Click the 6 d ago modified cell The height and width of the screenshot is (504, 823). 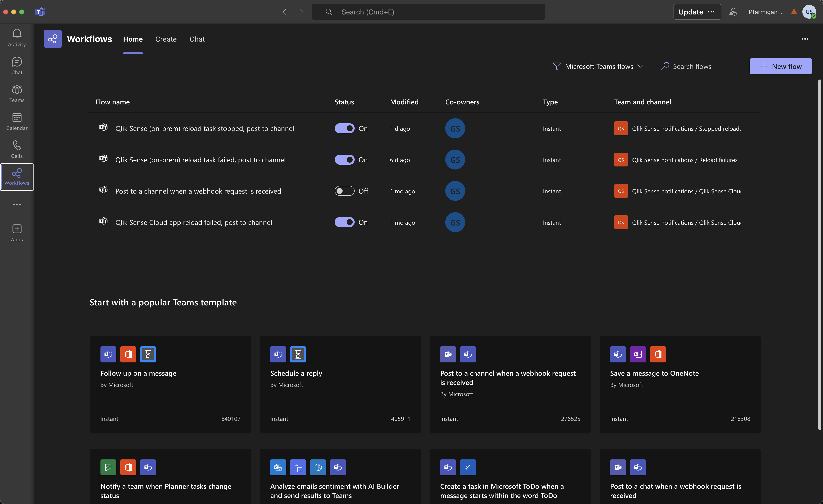(400, 160)
